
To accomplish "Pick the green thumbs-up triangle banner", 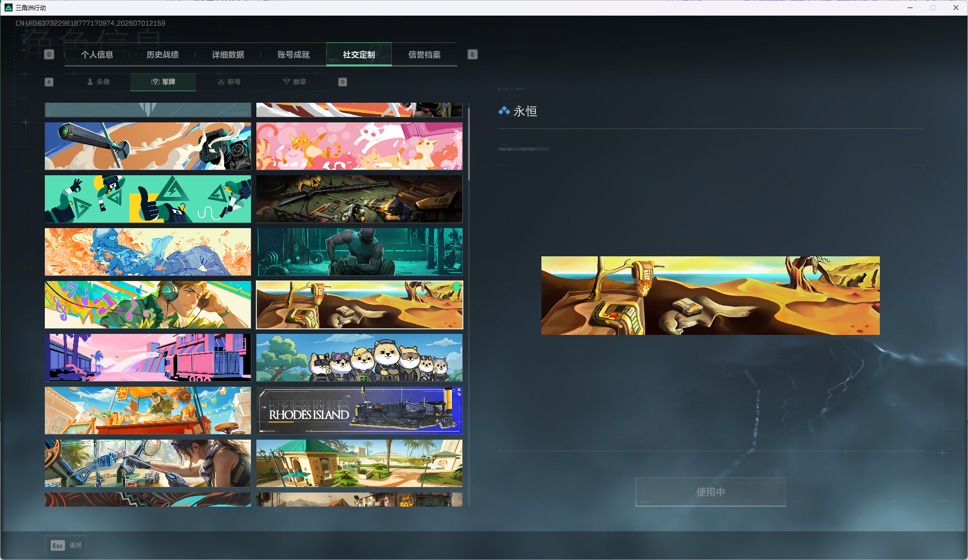I will coord(148,199).
